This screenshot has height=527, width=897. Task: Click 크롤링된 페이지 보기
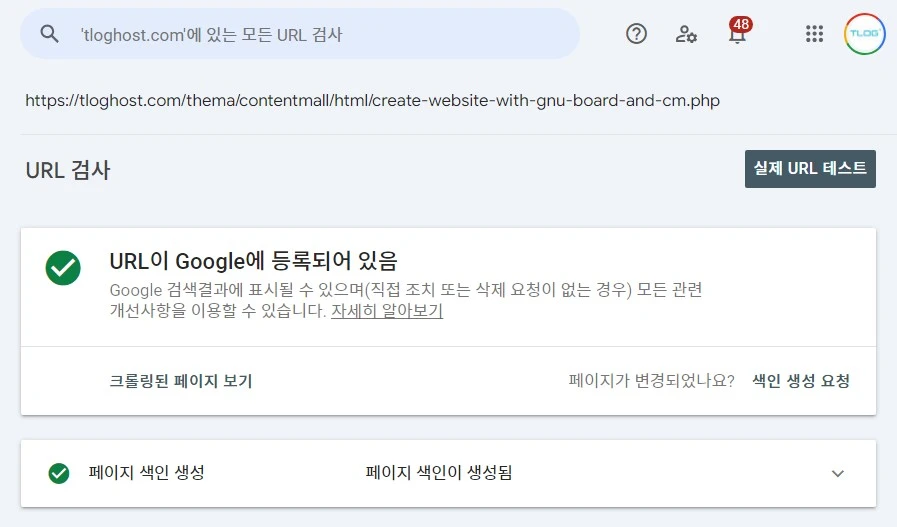(x=180, y=381)
